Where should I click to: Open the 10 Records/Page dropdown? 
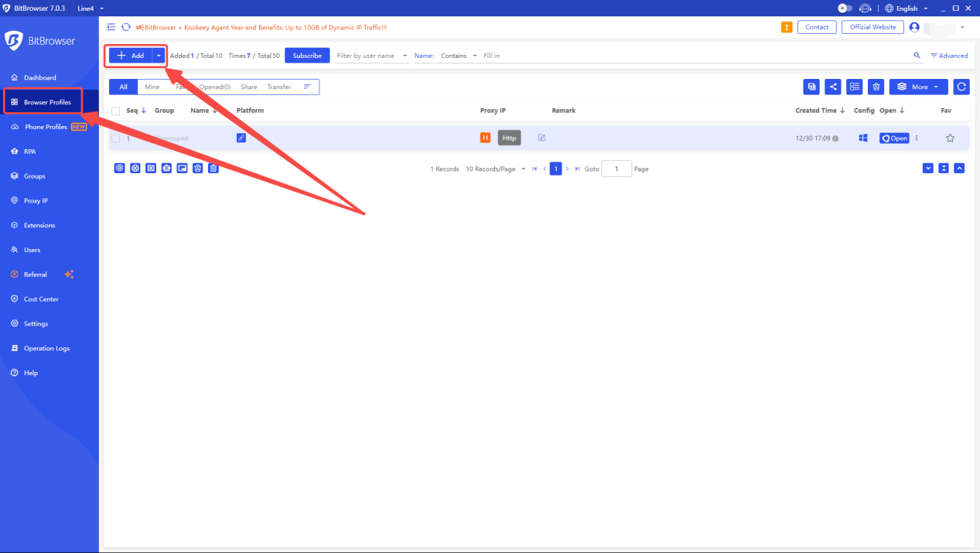[496, 169]
